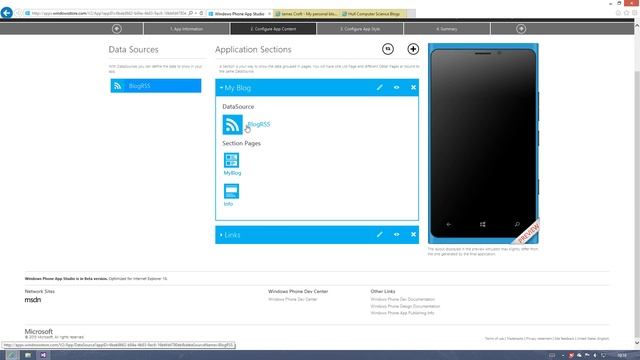Click the refresh icon in address bar
640x360 pixels.
pyautogui.click(x=201, y=13)
